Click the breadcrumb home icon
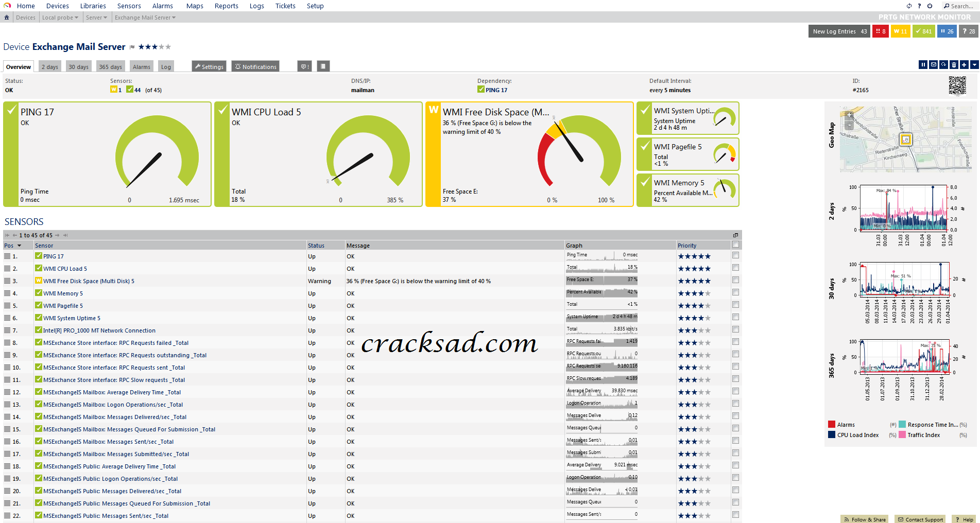The height and width of the screenshot is (523, 980). tap(7, 18)
